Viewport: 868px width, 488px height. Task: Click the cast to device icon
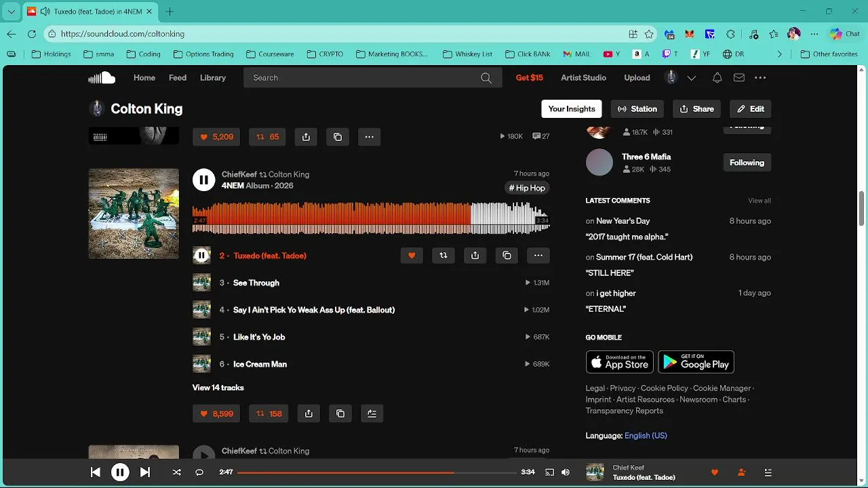tap(549, 472)
